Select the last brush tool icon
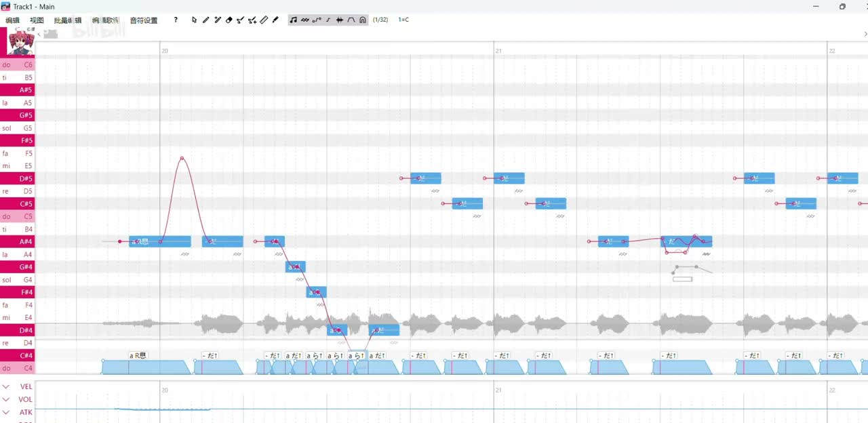 (x=275, y=20)
